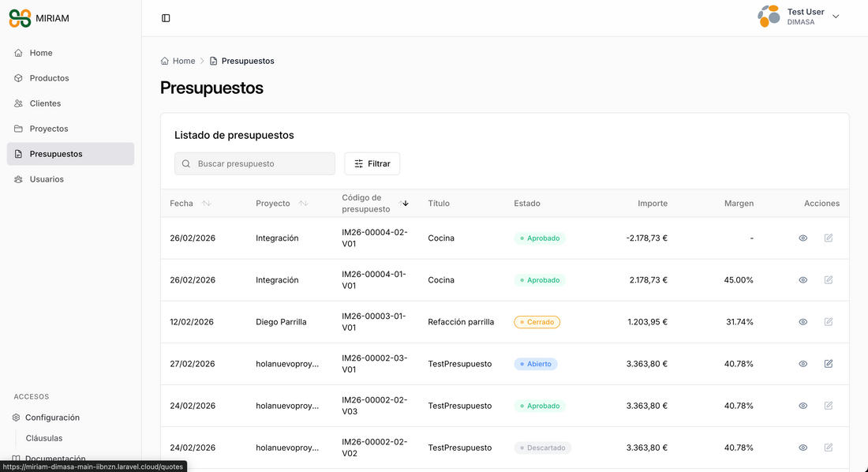Select the Productos sidebar icon
This screenshot has width=868, height=472.
[x=17, y=77]
